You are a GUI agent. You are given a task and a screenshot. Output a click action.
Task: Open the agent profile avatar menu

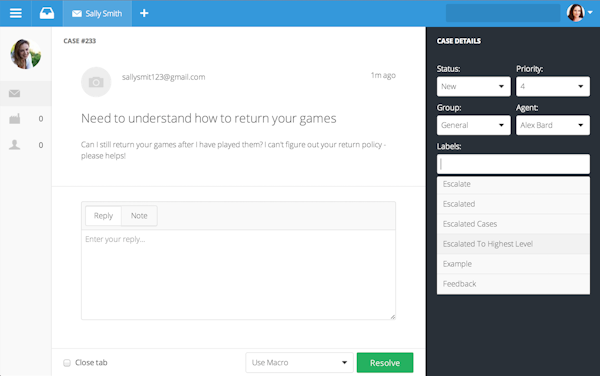[x=579, y=13]
